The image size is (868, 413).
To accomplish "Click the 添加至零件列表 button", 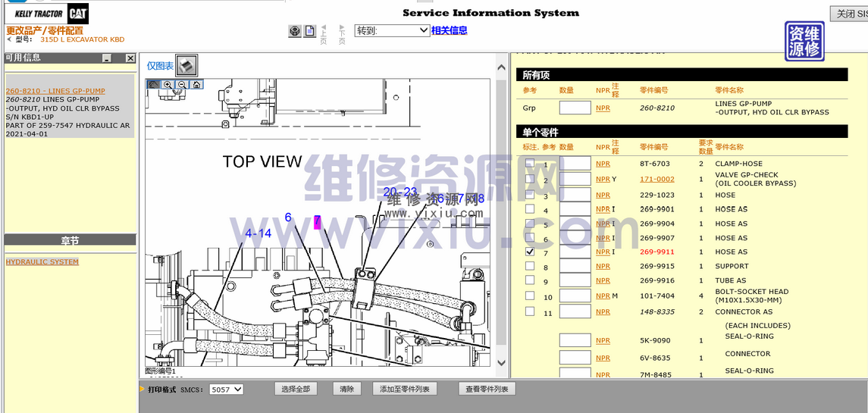I will 405,390.
